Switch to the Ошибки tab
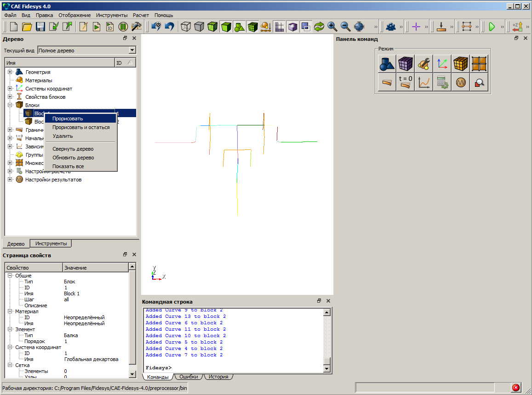Screen dimensions: 532x395 pyautogui.click(x=189, y=377)
